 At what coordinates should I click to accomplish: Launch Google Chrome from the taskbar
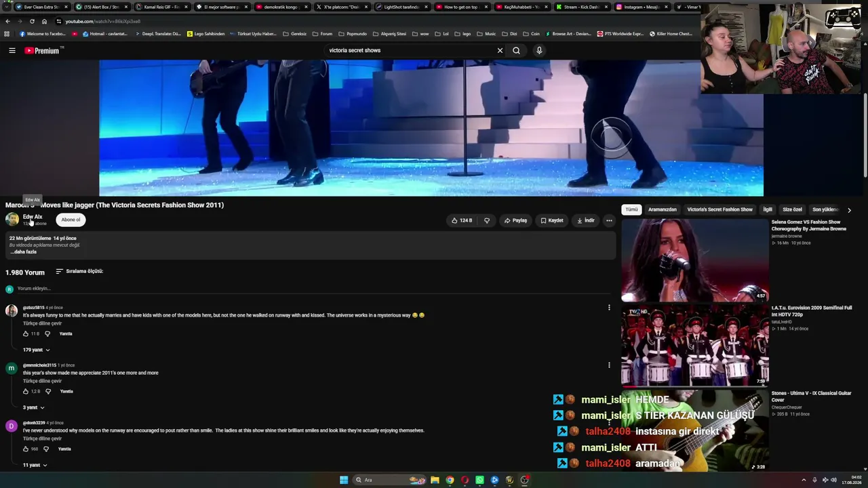[450, 480]
